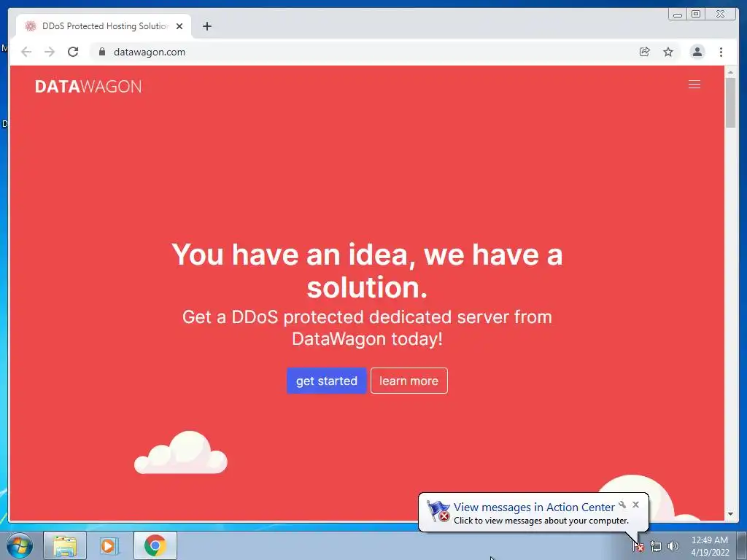The image size is (747, 560).
Task: Click the DATAWAGON logo
Action: click(x=88, y=86)
